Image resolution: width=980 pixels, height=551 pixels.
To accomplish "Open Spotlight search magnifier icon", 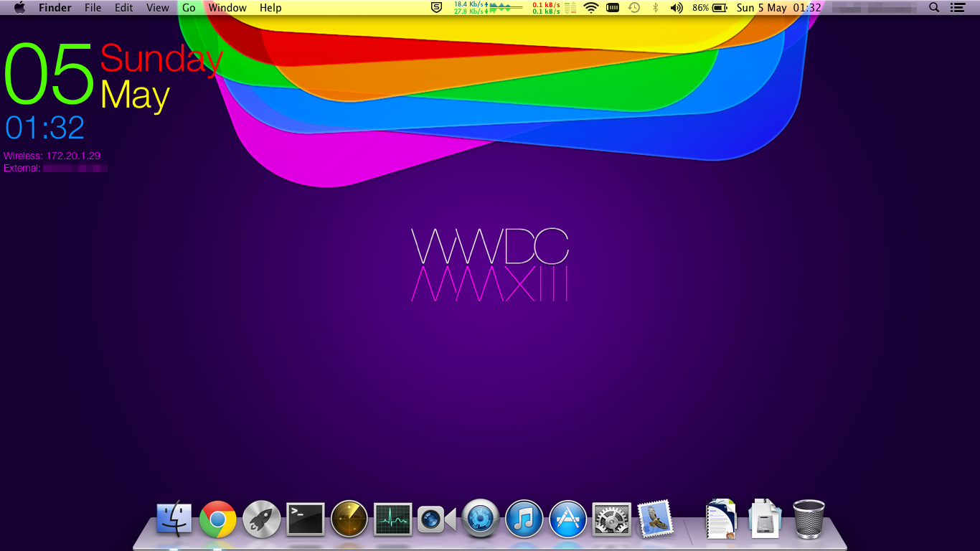I will [934, 8].
